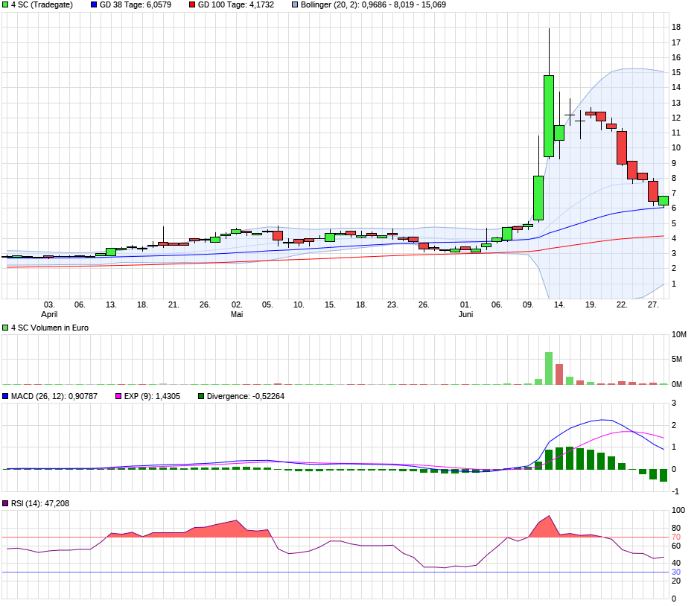700x606 pixels.
Task: Click the 18 price label on the price axis
Action: coord(676,27)
